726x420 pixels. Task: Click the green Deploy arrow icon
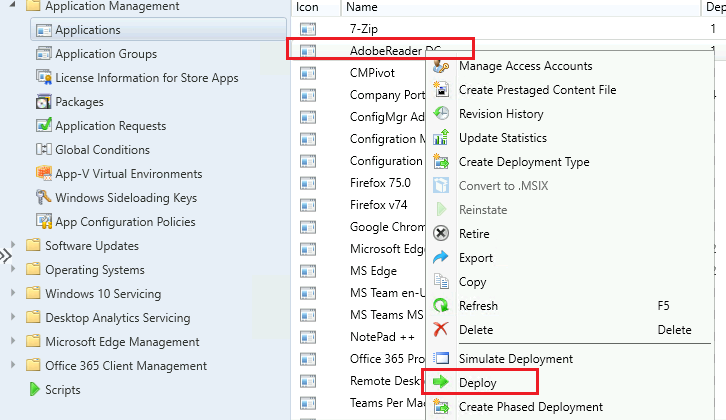pyautogui.click(x=441, y=382)
